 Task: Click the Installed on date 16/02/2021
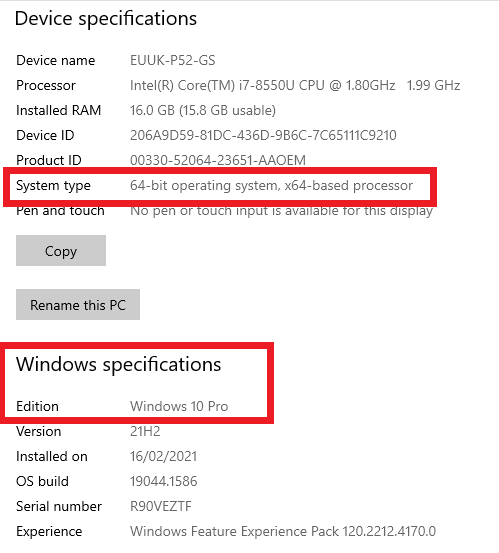(x=163, y=456)
